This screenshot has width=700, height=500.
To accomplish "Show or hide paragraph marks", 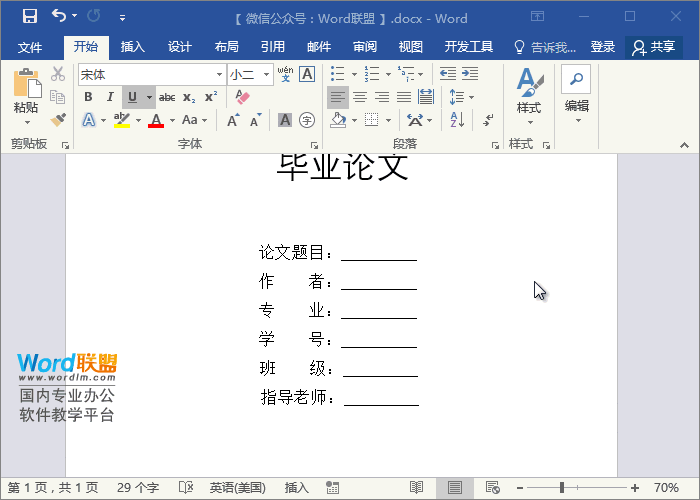I will (488, 120).
